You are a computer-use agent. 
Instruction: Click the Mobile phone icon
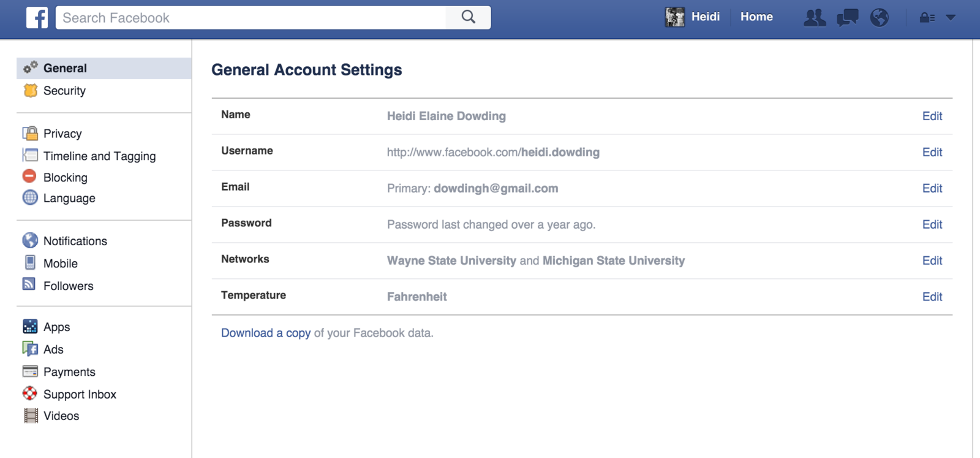(30, 262)
